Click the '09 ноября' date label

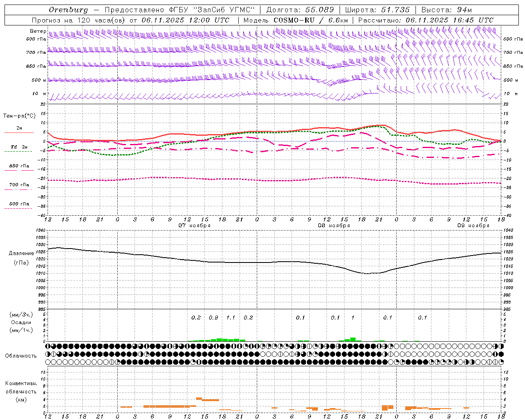click(473, 226)
